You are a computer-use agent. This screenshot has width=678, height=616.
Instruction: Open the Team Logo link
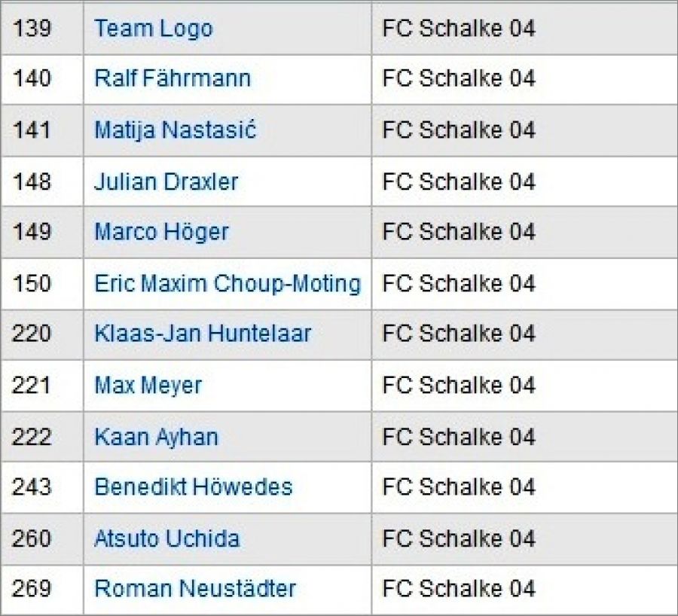pyautogui.click(x=153, y=29)
